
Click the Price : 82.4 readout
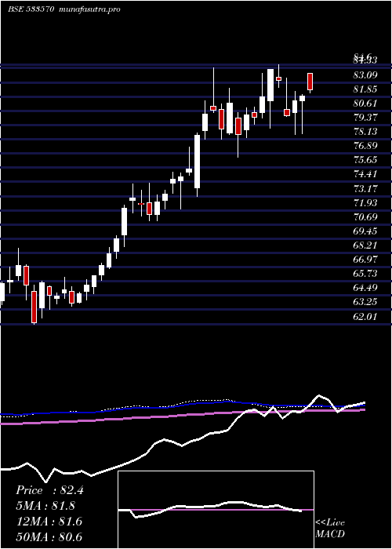49,490
